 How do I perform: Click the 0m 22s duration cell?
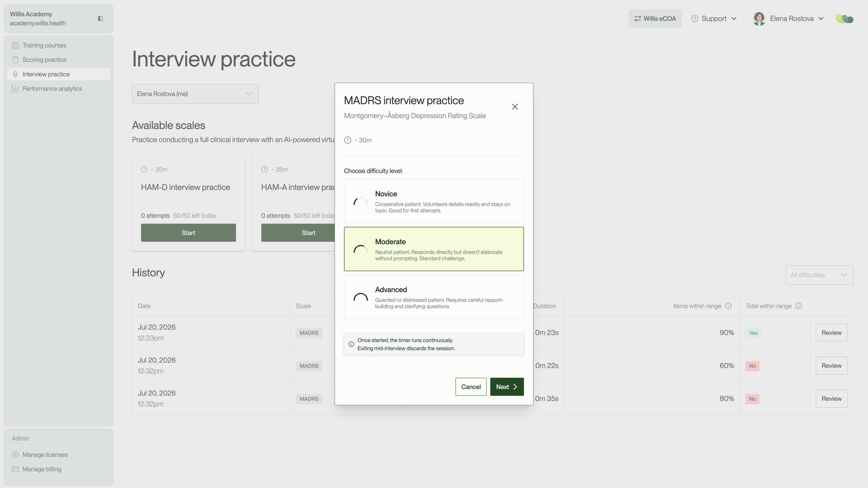coord(547,365)
